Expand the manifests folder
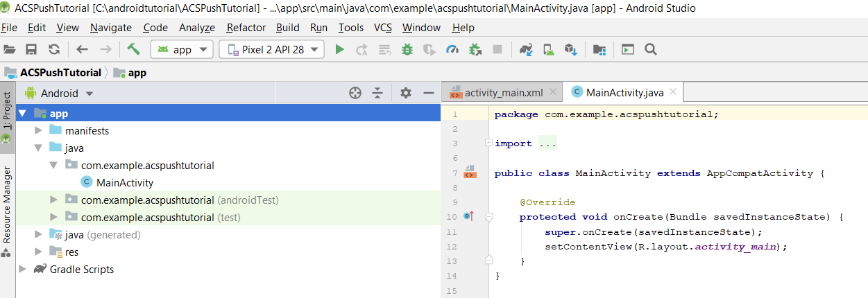This screenshot has height=298, width=868. point(39,130)
